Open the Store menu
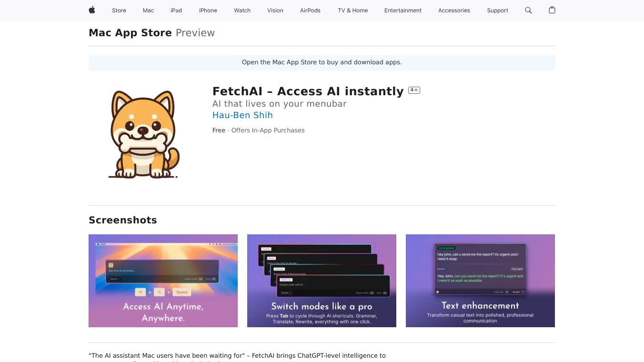Screen dimensions: 644x362 [119, 10]
